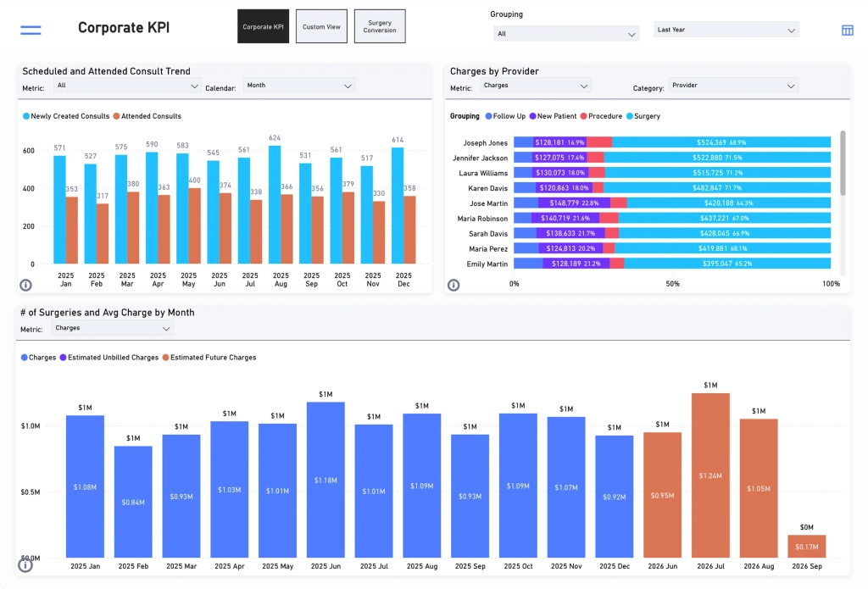Click the 2025 Dec charges bar $0.92M
The height and width of the screenshot is (589, 868).
click(x=615, y=497)
